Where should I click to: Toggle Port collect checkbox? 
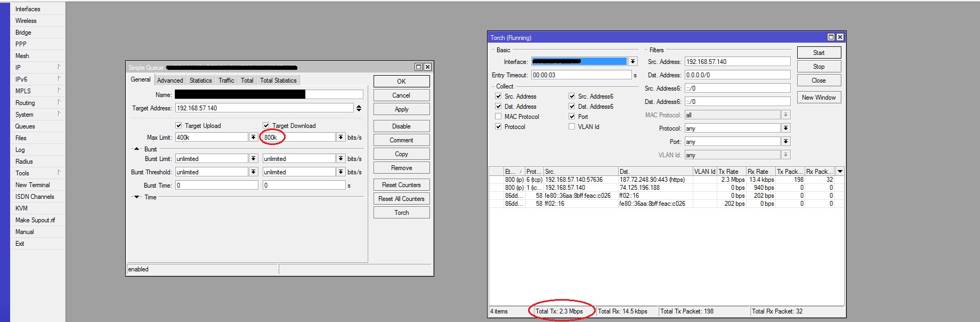[572, 117]
